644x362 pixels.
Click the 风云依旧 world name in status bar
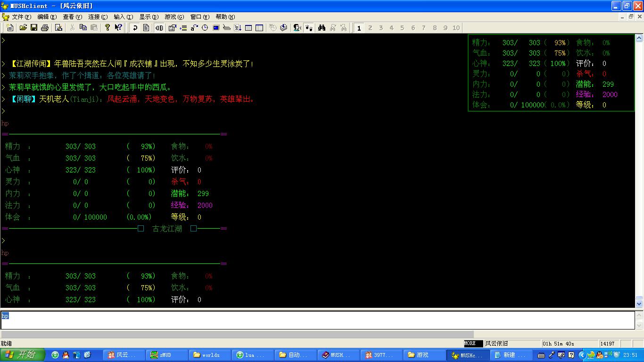coord(497,343)
